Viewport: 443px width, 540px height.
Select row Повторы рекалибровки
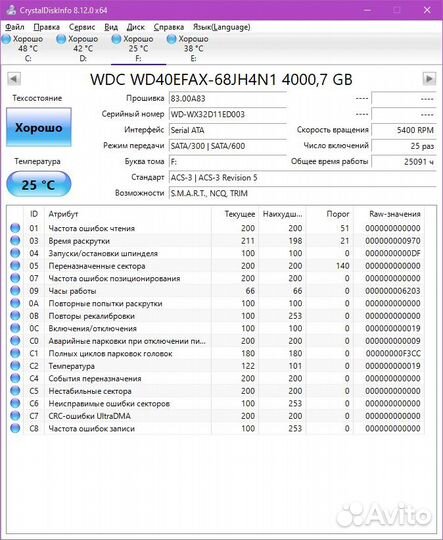point(216,315)
